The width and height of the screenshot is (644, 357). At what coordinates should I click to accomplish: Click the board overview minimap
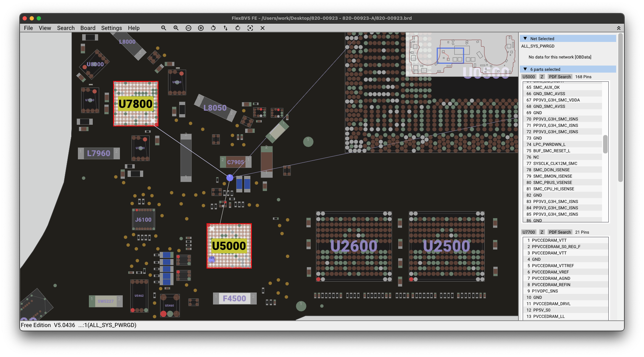[x=462, y=54]
